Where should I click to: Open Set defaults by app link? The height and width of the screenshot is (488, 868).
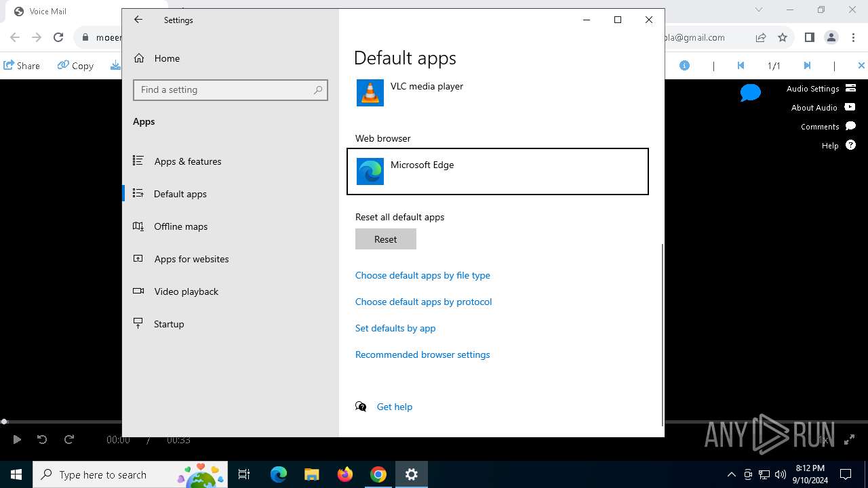[395, 328]
